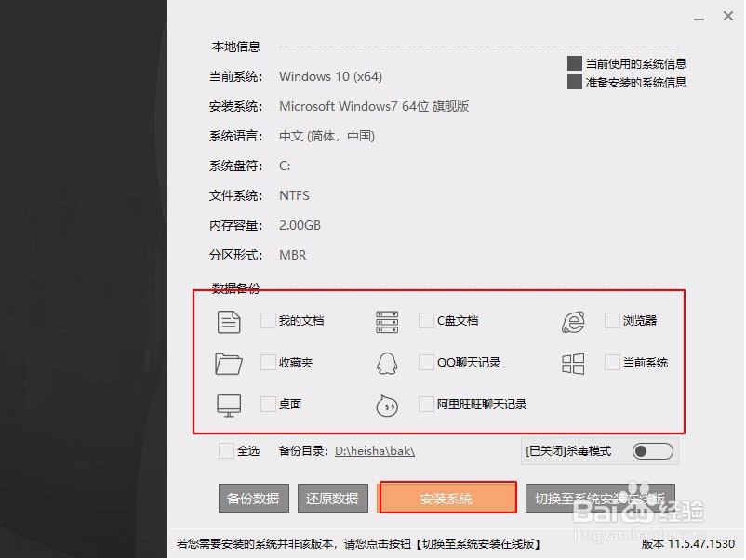Image resolution: width=746 pixels, height=560 pixels.
Task: Close the installer window
Action: 728,16
